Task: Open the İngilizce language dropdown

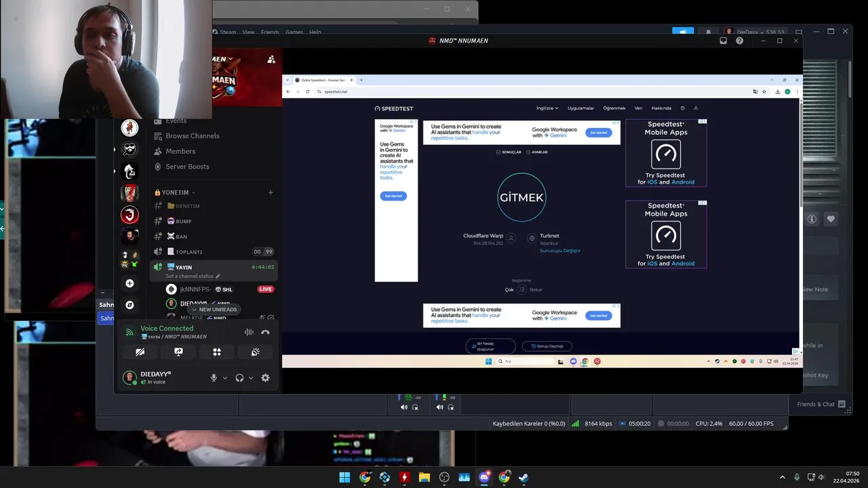Action: pos(547,108)
